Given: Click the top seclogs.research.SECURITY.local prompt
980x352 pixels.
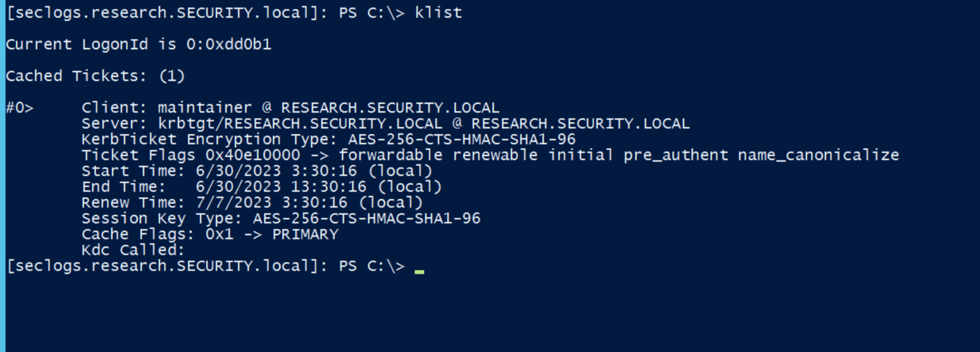Looking at the screenshot, I should click(x=162, y=13).
